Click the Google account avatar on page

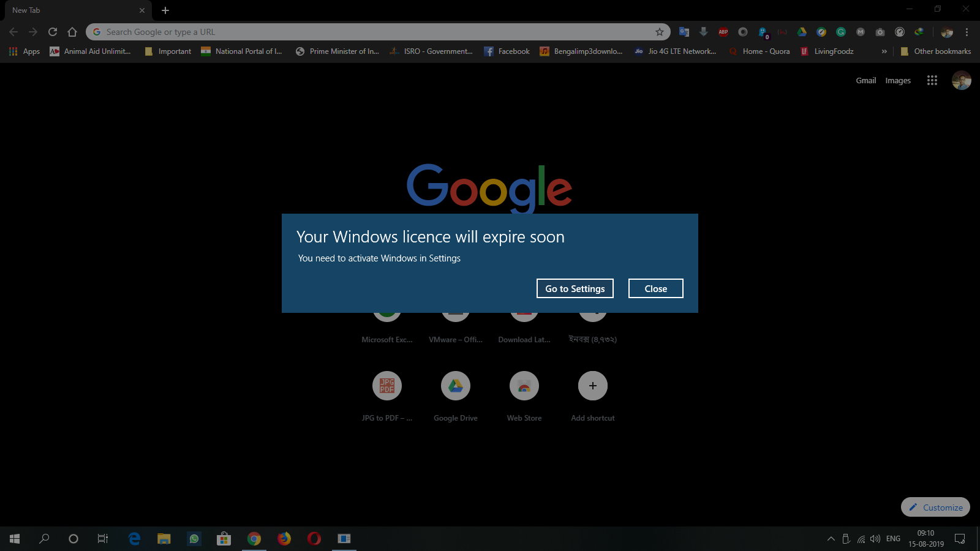pyautogui.click(x=962, y=80)
